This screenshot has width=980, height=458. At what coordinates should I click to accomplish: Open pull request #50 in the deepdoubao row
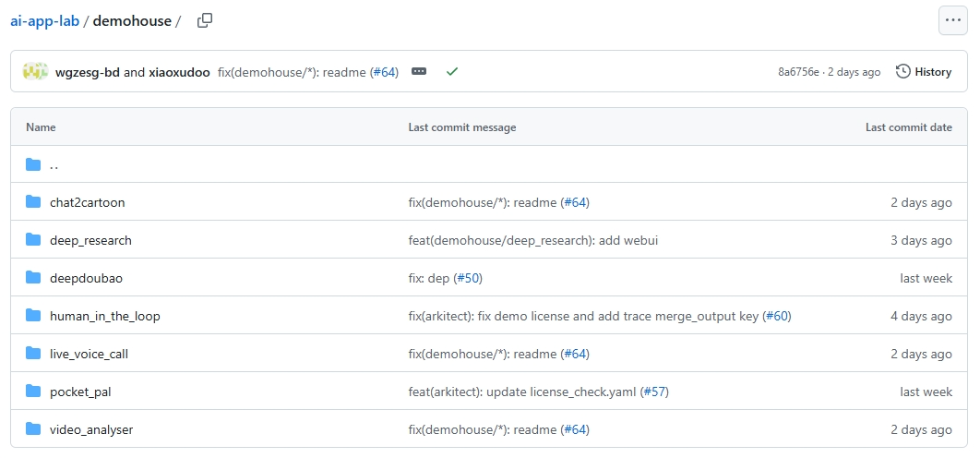468,278
